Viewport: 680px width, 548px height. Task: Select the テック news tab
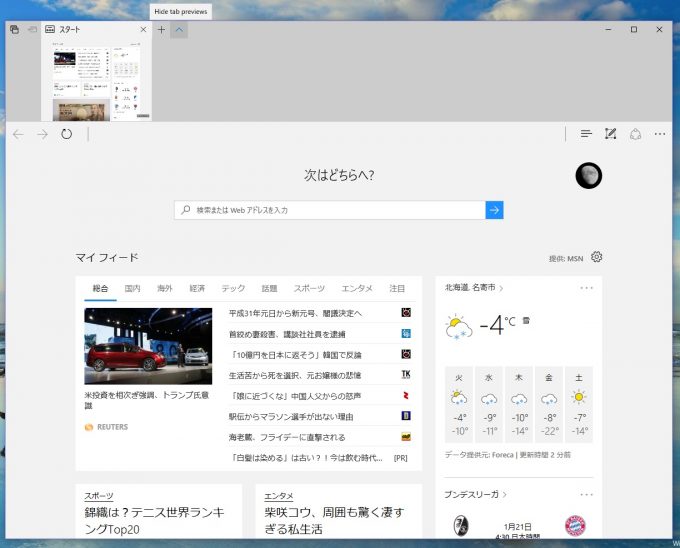point(233,288)
